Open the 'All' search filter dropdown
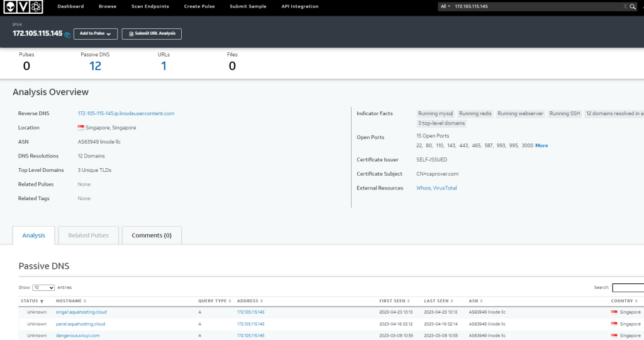The image size is (644, 340). click(x=445, y=6)
